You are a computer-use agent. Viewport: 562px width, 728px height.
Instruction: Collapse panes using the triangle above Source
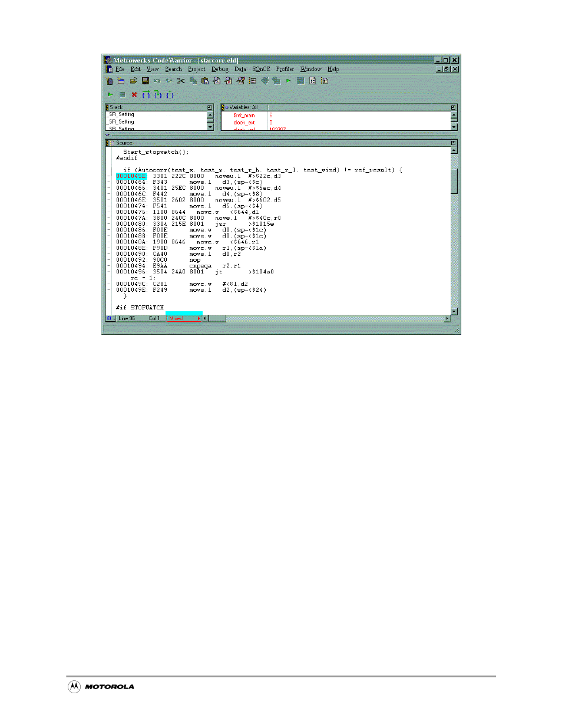(107, 135)
